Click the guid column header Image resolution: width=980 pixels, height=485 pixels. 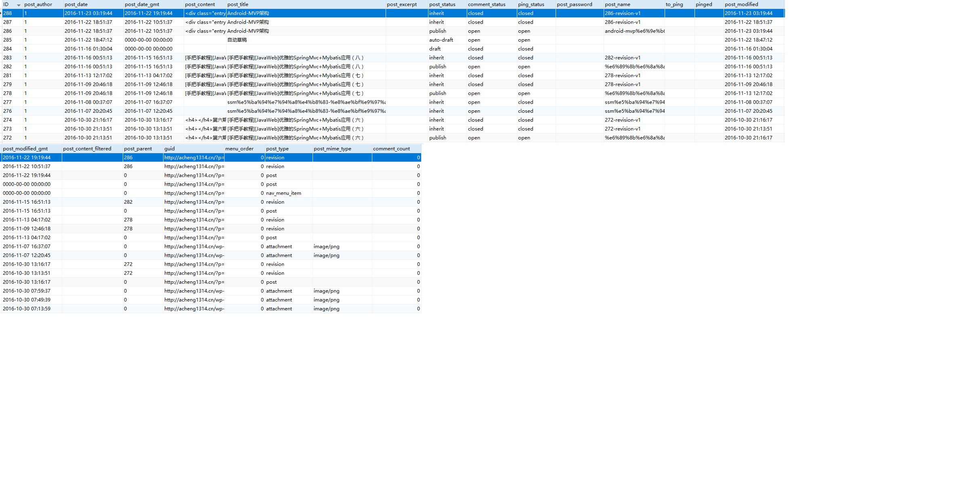(170, 149)
